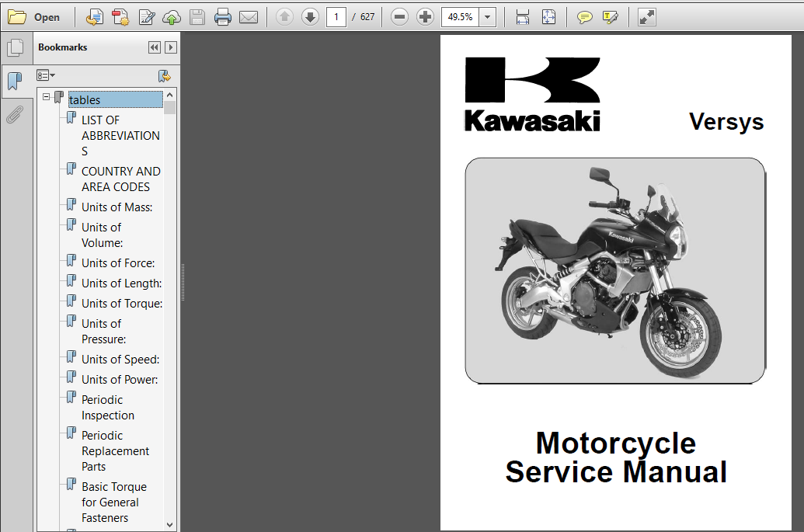The image size is (804, 532).
Task: Jump to Units of Force bookmark
Action: coord(118,263)
